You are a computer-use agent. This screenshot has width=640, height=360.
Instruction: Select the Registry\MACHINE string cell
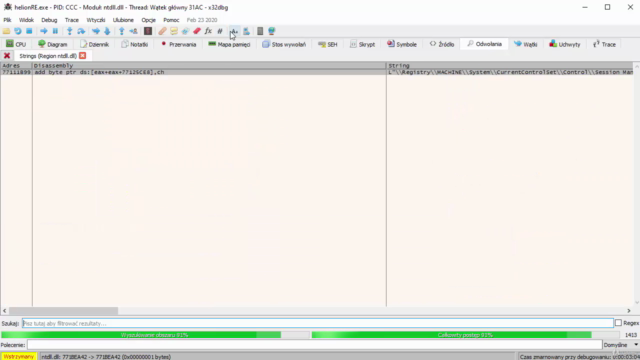click(x=510, y=72)
